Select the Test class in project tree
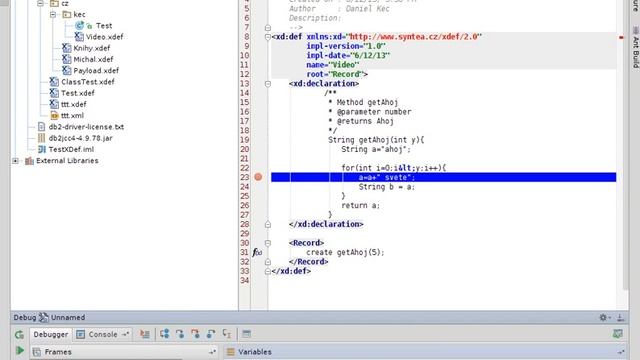The height and width of the screenshot is (360, 640). [104, 26]
